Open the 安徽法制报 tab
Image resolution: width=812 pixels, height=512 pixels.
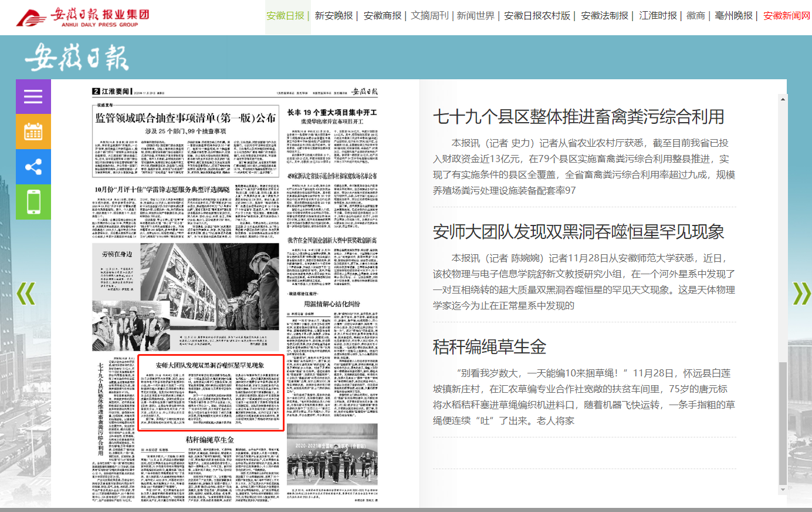(604, 16)
